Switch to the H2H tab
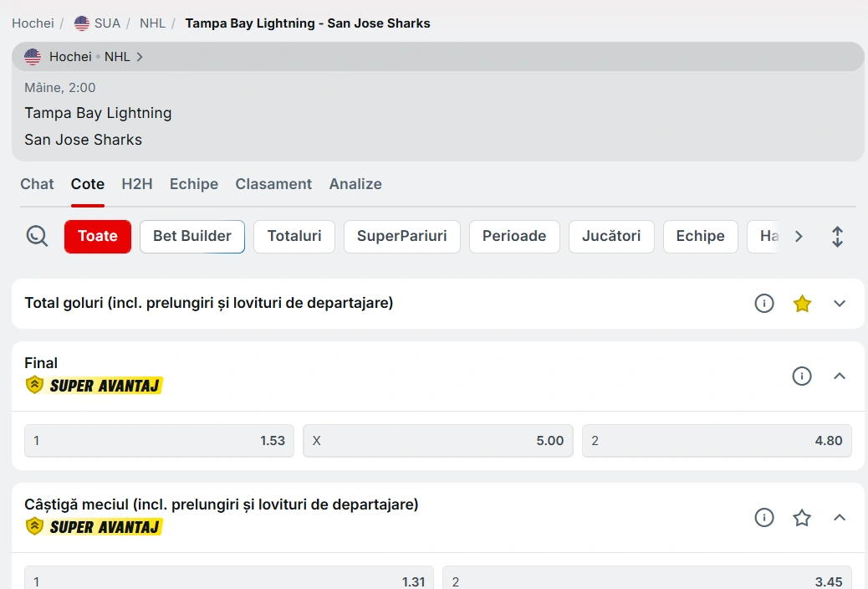This screenshot has width=868, height=589. coord(137,184)
